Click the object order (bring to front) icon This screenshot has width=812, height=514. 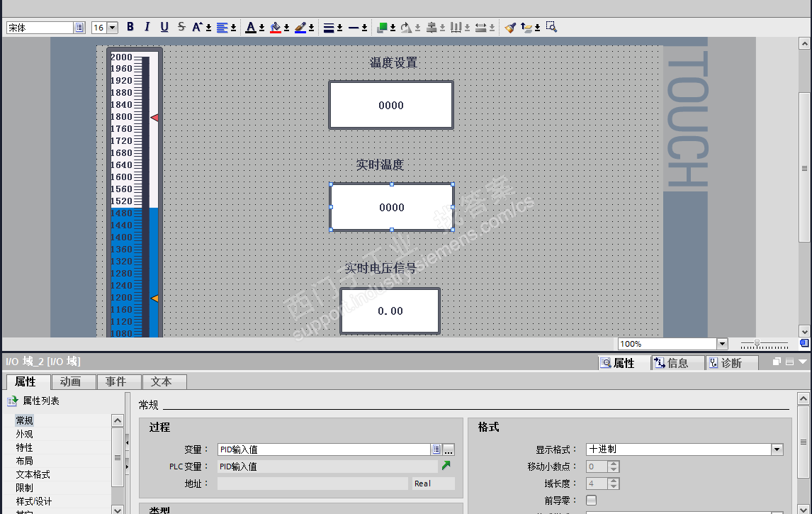point(382,28)
